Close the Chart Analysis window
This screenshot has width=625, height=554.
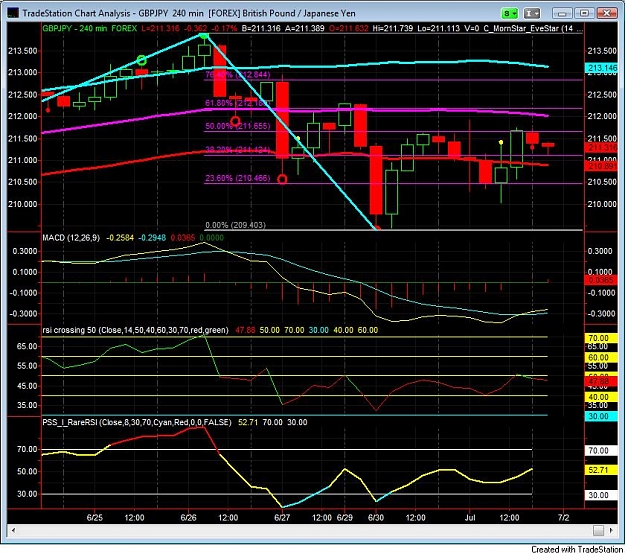[x=607, y=14]
